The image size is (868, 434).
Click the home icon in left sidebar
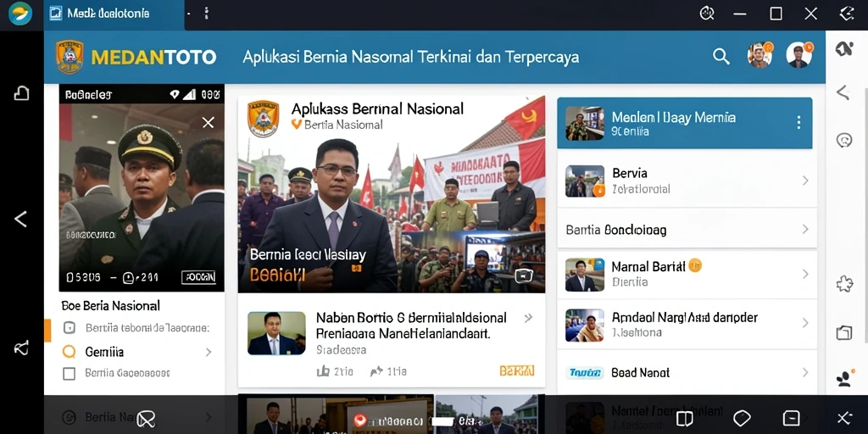21,93
